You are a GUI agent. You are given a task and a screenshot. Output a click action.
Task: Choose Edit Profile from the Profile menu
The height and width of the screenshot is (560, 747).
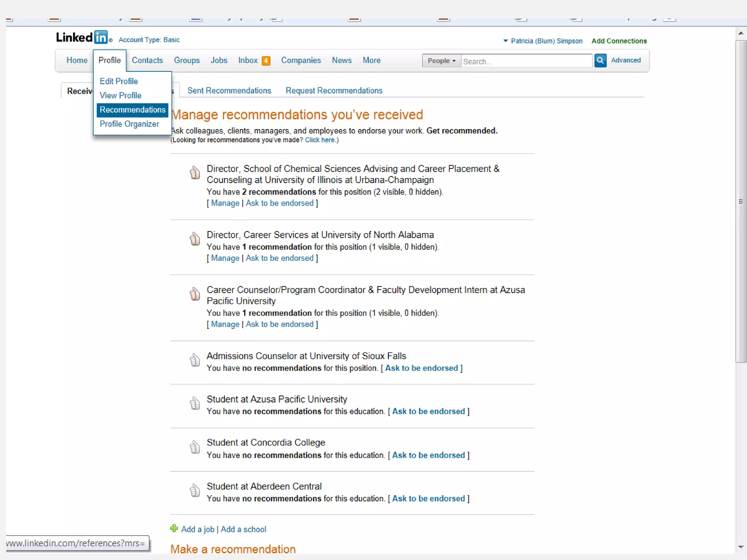tap(119, 81)
